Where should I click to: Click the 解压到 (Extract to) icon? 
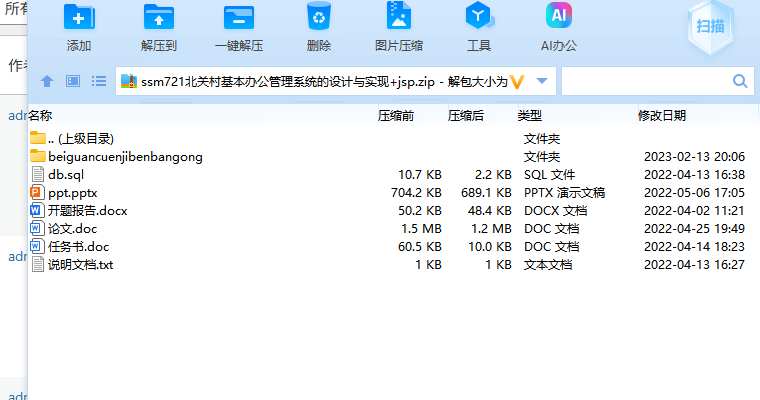[159, 18]
